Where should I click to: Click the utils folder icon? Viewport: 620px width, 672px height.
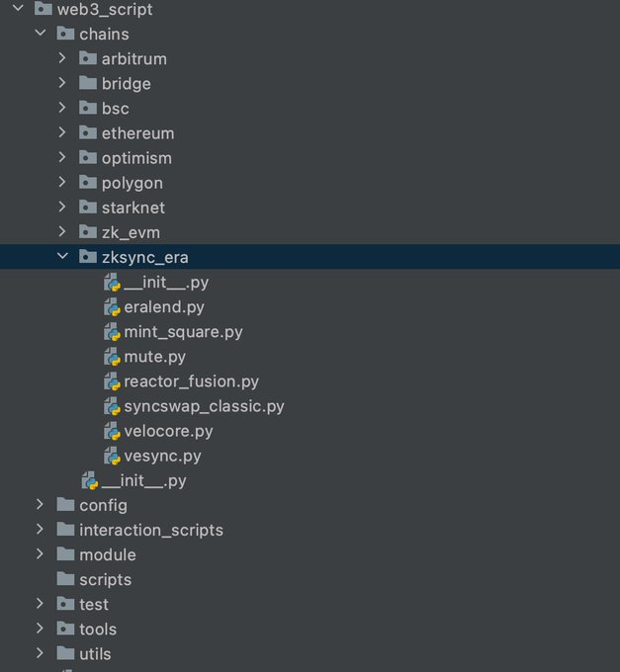[65, 653]
